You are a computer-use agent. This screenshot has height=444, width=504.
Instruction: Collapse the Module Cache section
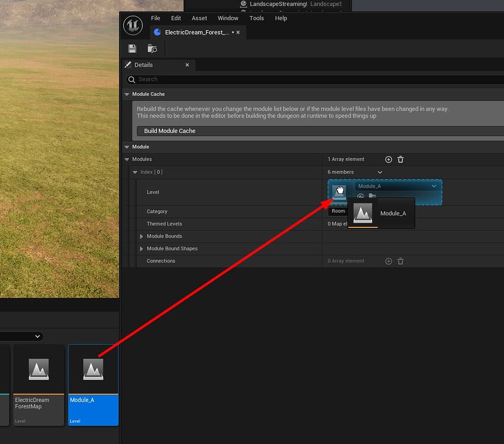click(x=127, y=94)
